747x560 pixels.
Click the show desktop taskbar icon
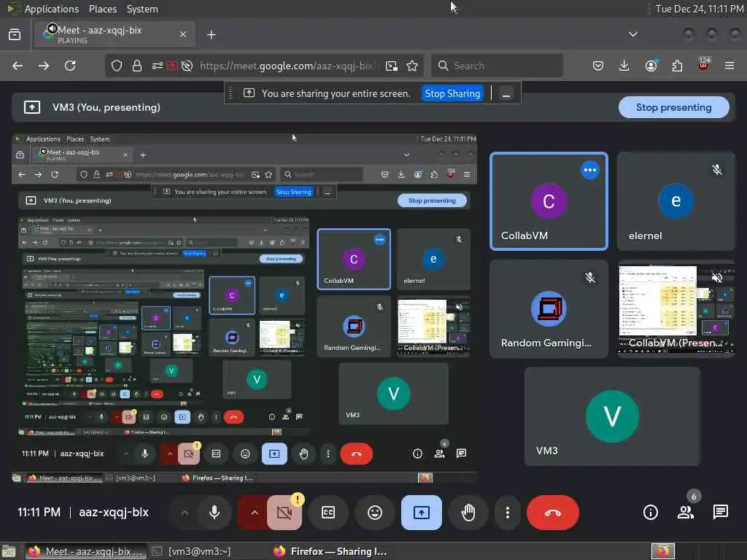(9, 551)
